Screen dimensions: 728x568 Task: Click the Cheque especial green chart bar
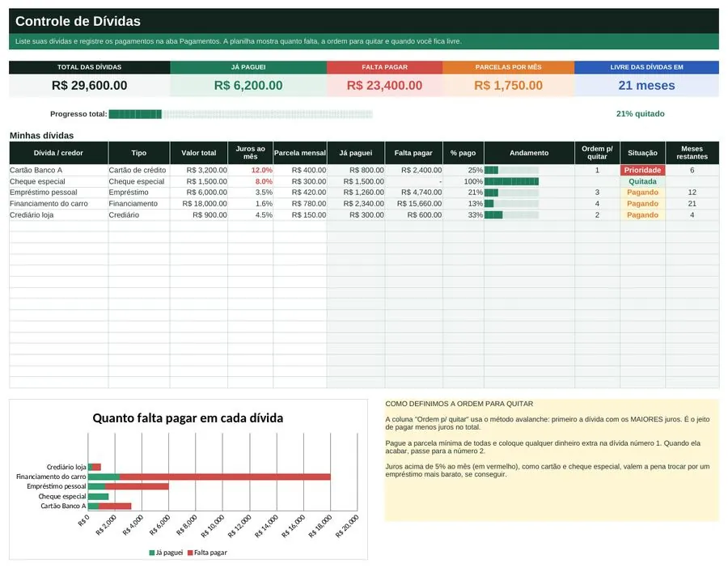point(99,497)
